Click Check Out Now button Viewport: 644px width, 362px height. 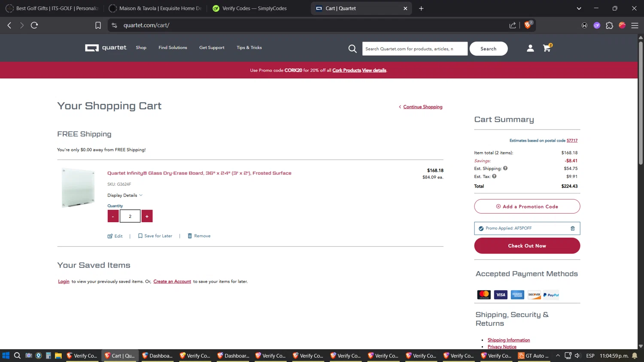(x=527, y=246)
